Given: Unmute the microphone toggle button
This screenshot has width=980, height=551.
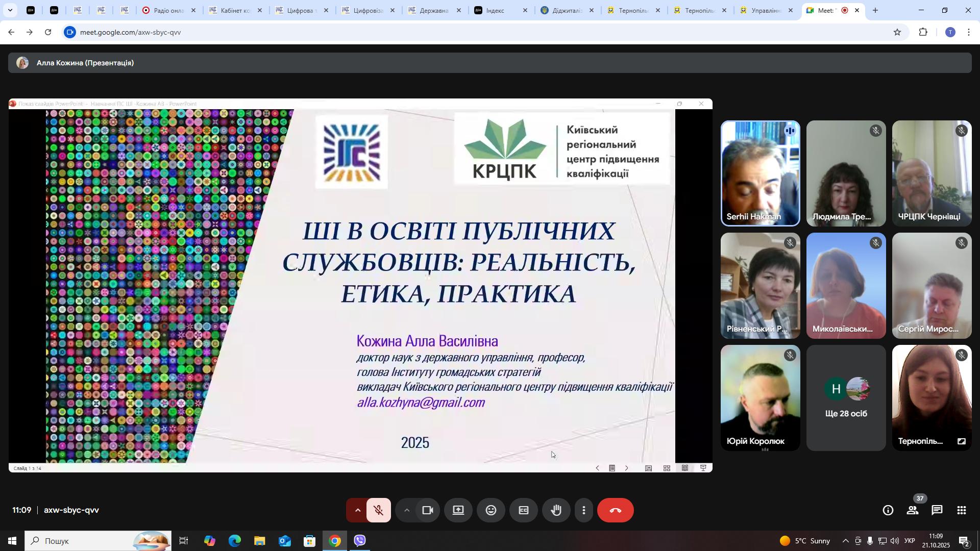Looking at the screenshot, I should pyautogui.click(x=379, y=511).
